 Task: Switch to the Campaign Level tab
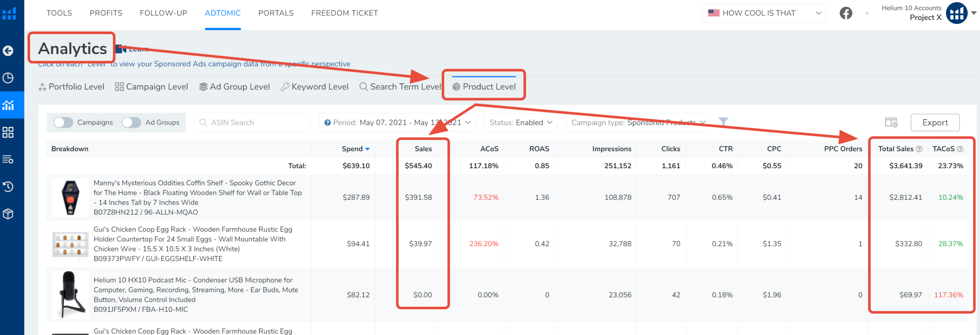point(152,87)
